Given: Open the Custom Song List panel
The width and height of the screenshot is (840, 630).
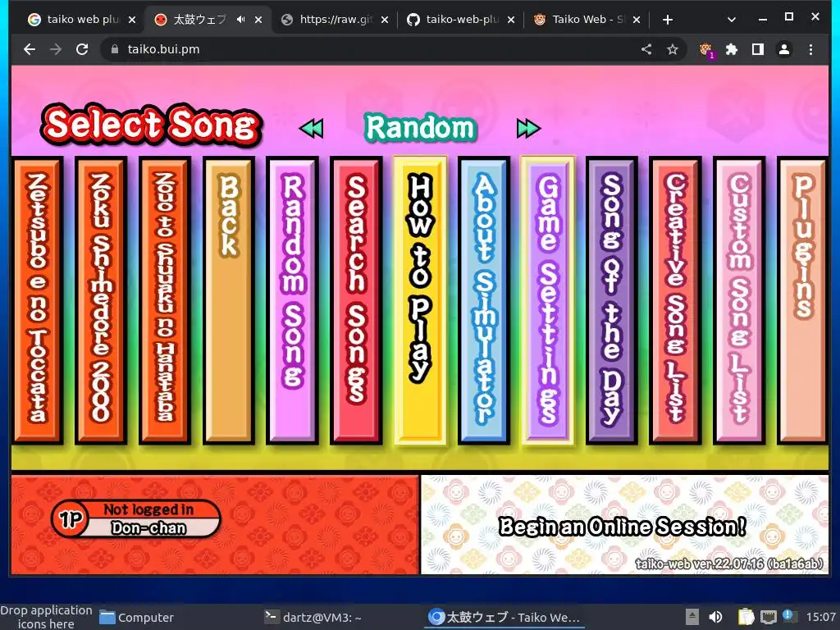Looking at the screenshot, I should [x=739, y=300].
